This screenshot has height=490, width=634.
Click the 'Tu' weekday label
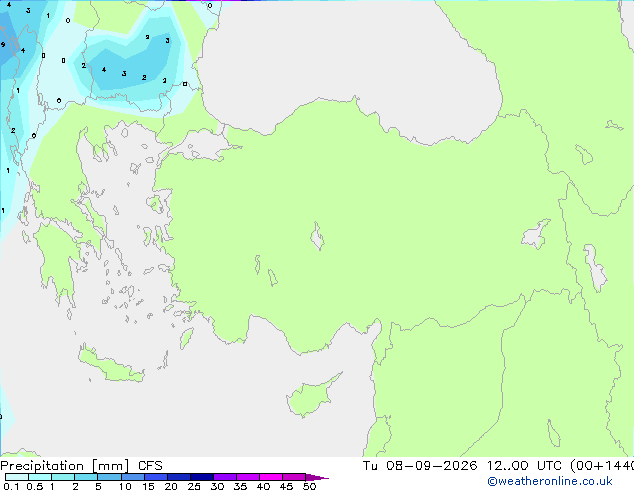coord(370,466)
